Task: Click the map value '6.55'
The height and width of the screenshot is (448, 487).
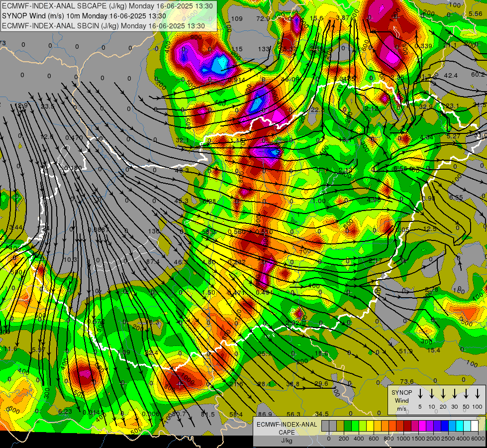Action: point(456,198)
